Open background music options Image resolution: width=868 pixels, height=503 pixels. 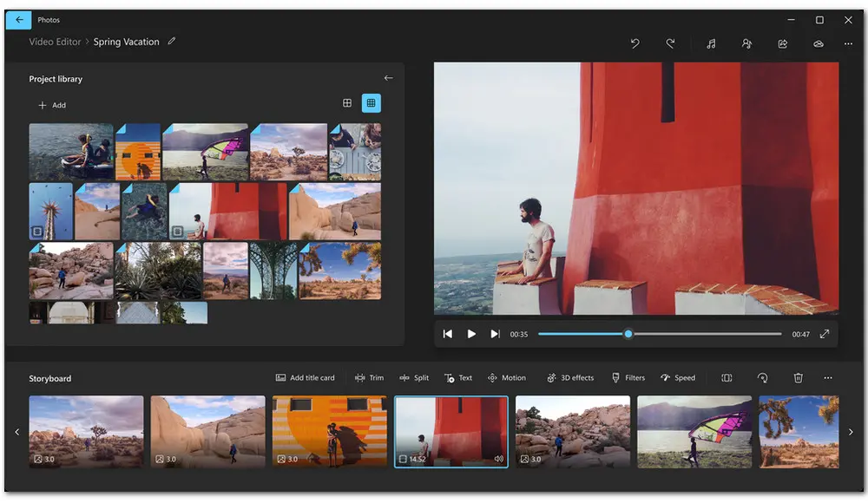(711, 42)
